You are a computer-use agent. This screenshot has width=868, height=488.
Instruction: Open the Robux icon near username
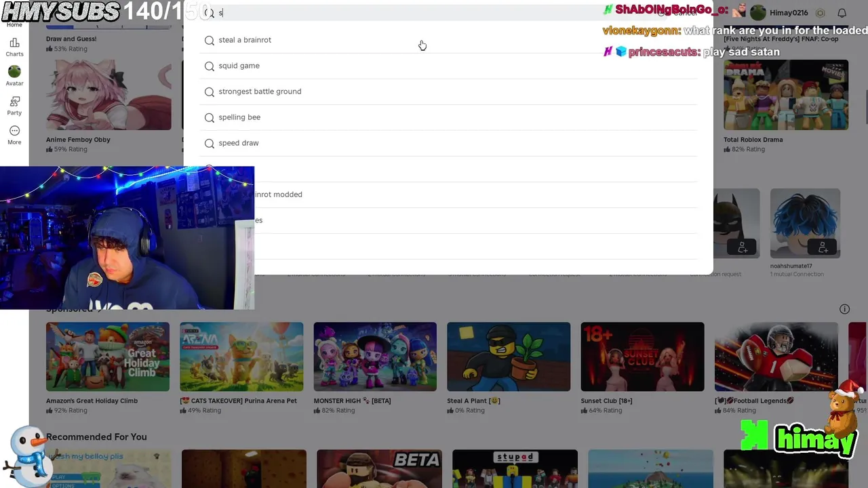(820, 13)
